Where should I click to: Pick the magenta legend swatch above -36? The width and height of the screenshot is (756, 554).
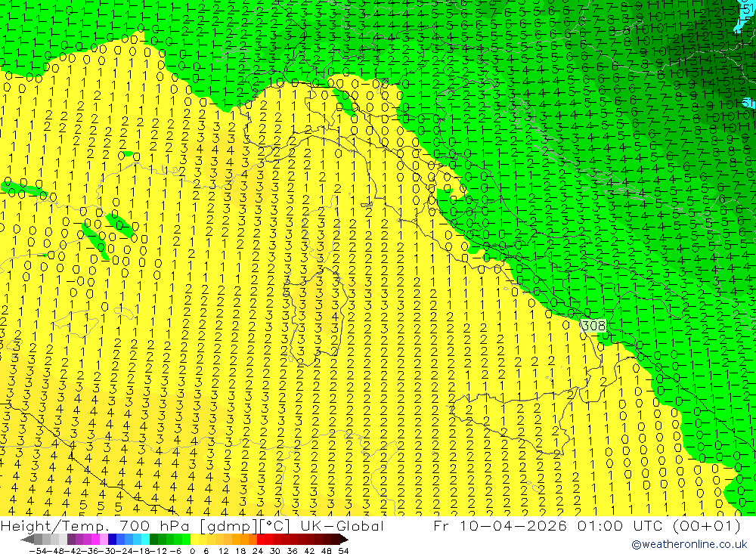coord(95,540)
